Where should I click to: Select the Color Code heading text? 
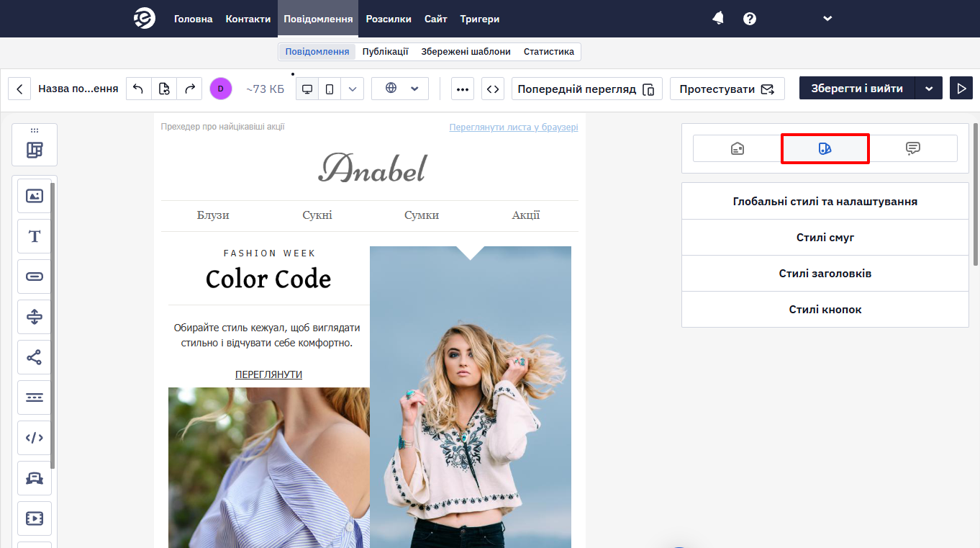point(268,279)
